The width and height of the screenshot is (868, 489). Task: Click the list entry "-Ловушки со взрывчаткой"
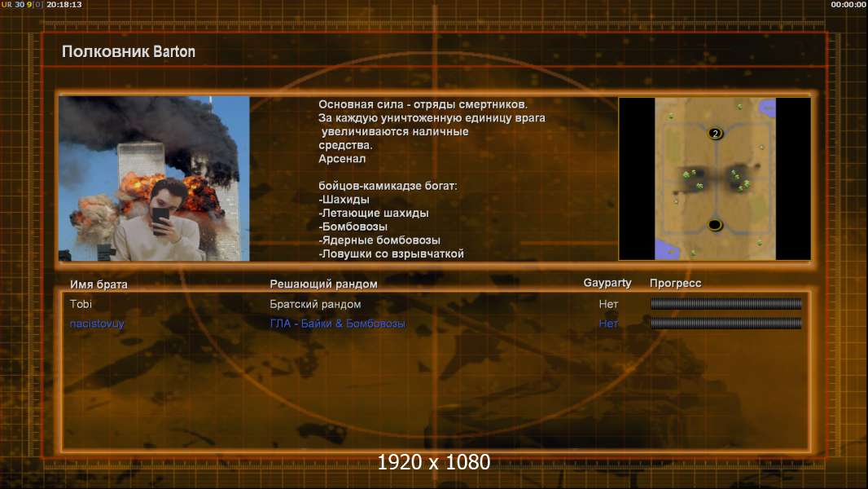tap(392, 253)
